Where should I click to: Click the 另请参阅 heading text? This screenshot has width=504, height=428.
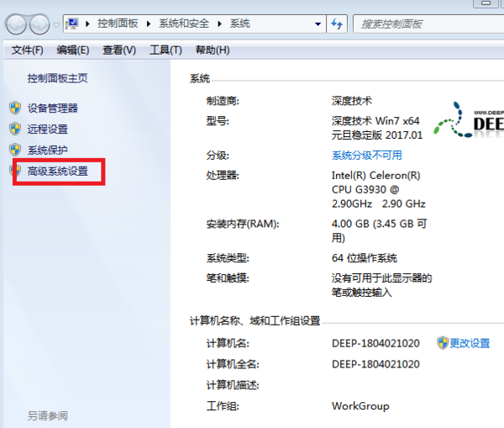[x=48, y=415]
